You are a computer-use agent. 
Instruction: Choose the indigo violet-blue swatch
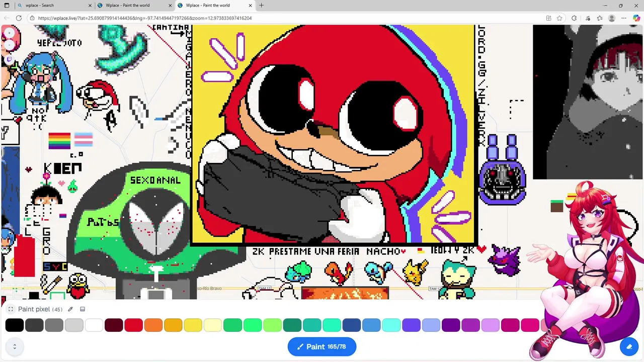click(411, 325)
